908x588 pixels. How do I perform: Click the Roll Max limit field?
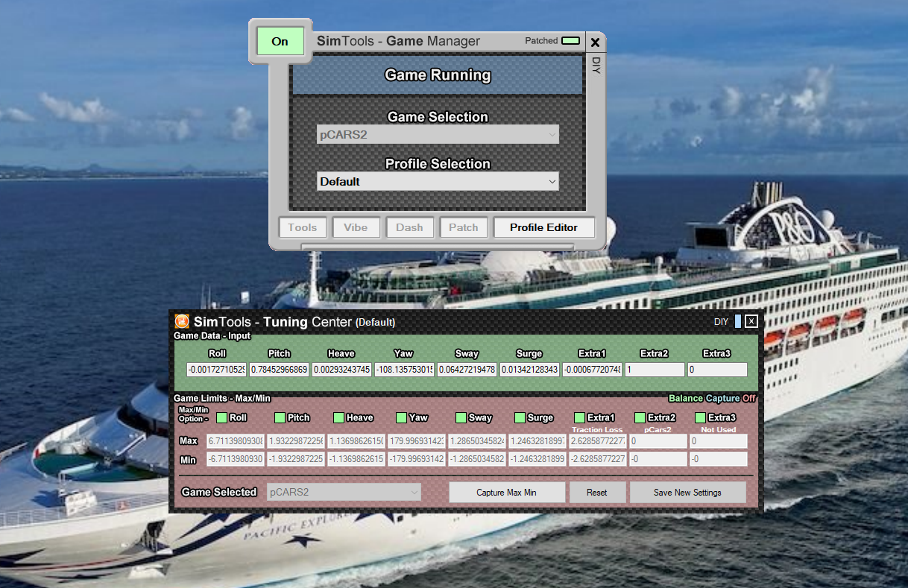pos(235,441)
